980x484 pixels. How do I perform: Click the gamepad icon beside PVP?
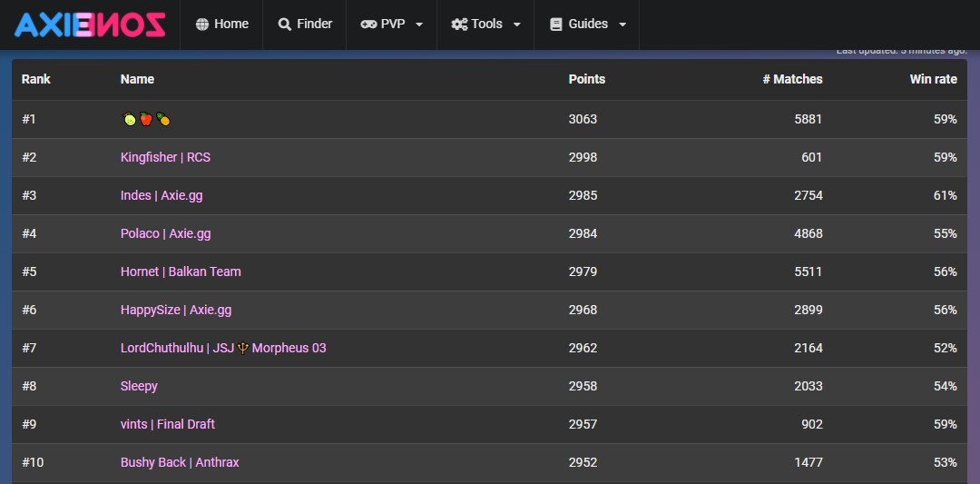[x=368, y=25]
